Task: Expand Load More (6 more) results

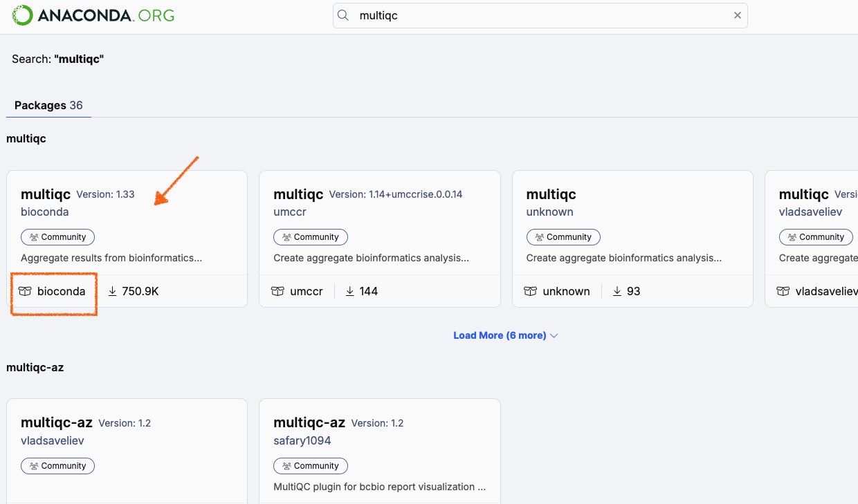Action: (x=505, y=335)
